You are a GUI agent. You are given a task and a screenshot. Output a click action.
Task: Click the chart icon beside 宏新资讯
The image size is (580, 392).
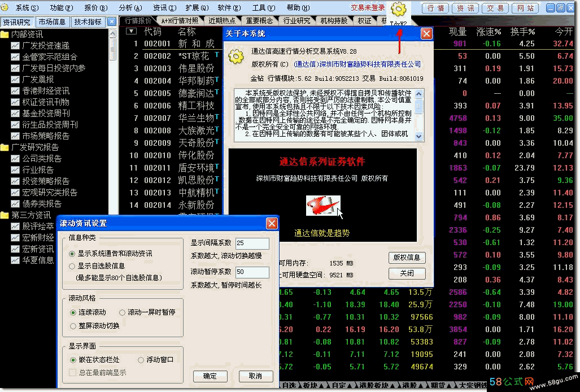tap(15, 249)
